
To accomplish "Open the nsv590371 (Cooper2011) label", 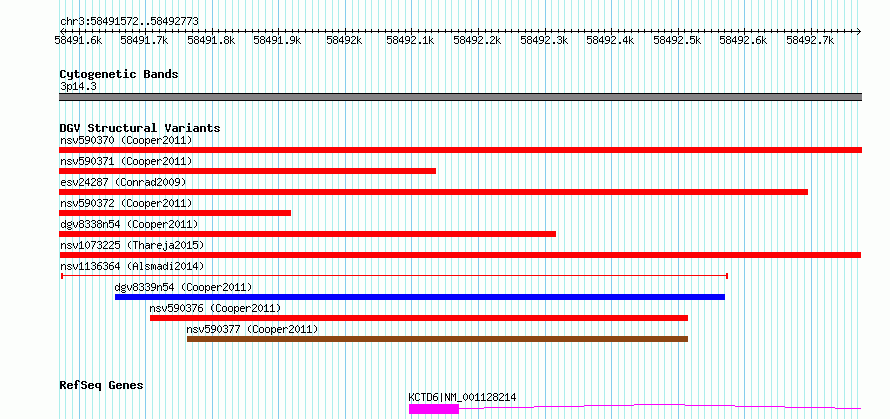I will coord(126,161).
